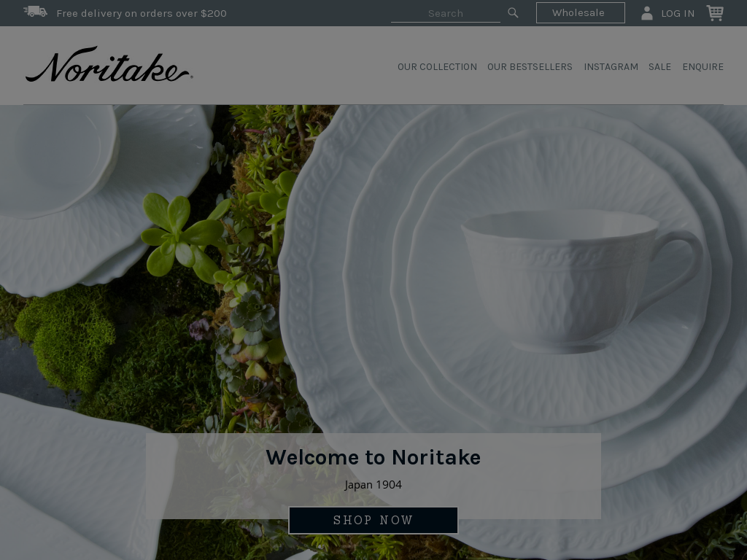Image resolution: width=747 pixels, height=560 pixels.
Task: Select the LOG IN link
Action: (678, 14)
